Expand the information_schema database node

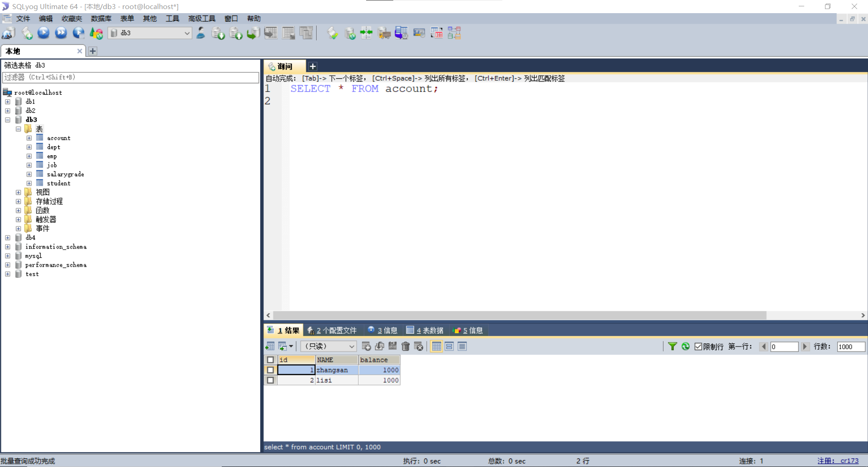[x=8, y=246]
